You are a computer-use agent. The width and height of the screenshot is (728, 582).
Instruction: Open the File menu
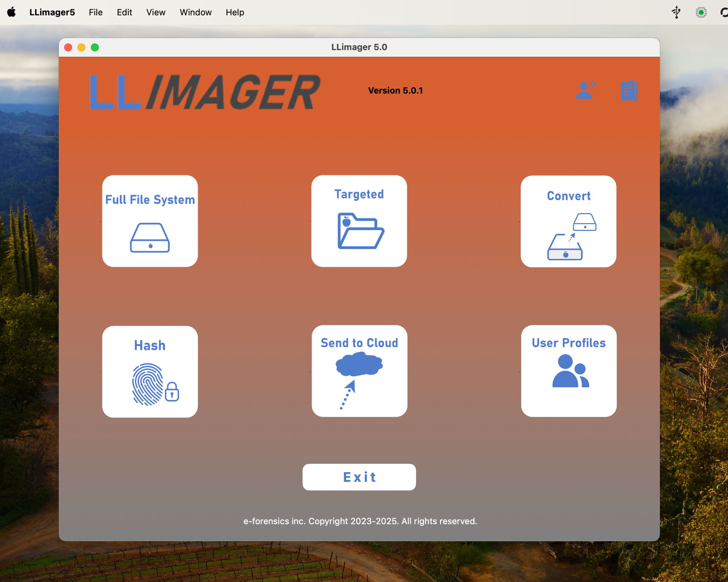[96, 12]
